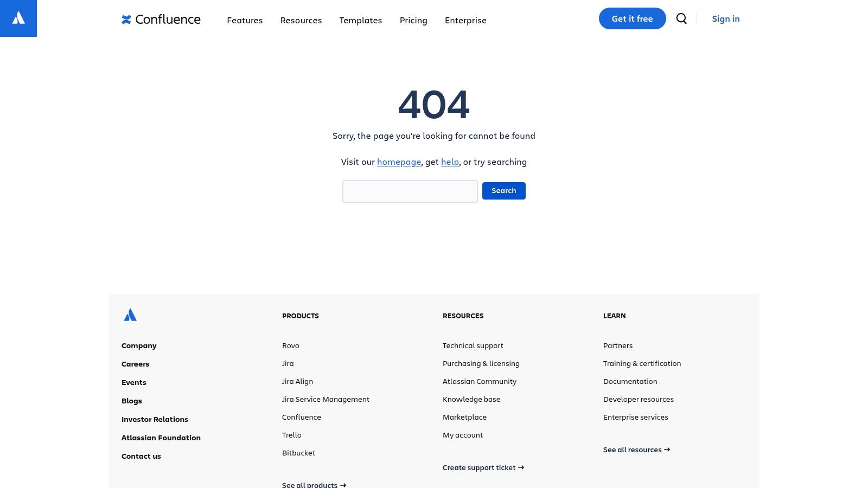
Task: Click See all resources link
Action: 637,450
